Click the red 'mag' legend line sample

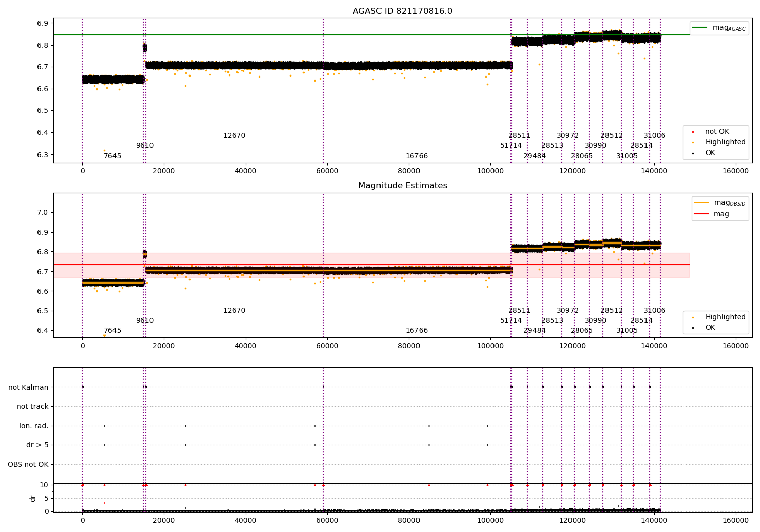tap(701, 214)
